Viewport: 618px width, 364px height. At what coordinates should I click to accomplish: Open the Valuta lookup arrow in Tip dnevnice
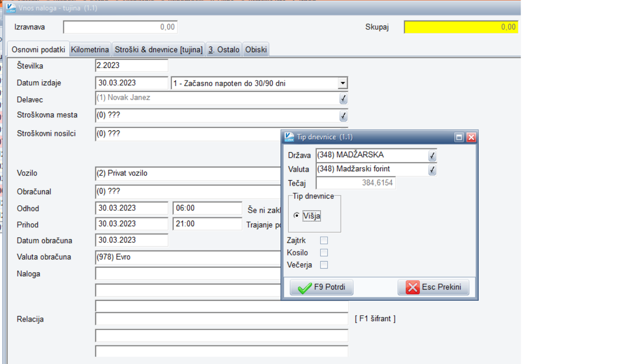433,170
